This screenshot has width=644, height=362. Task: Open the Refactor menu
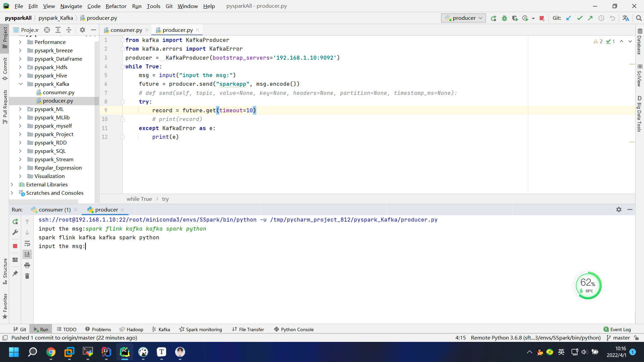tap(116, 6)
